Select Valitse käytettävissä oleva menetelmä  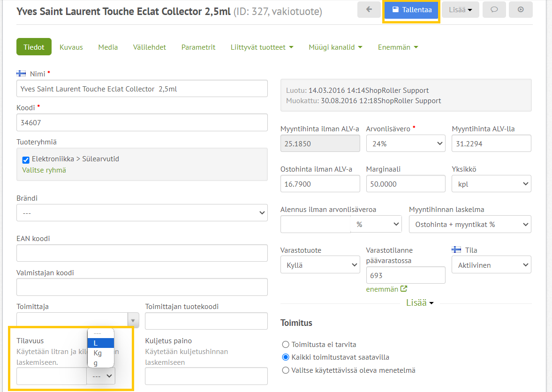tap(286, 370)
